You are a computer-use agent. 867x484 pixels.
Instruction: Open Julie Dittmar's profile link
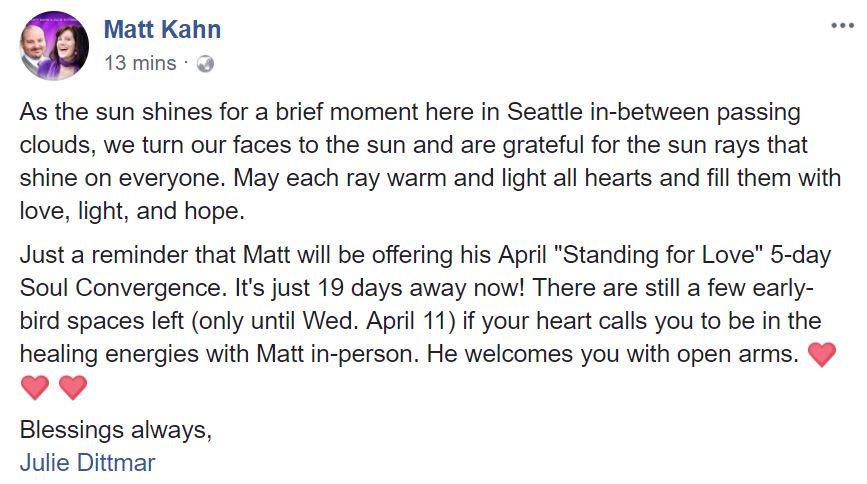point(87,463)
